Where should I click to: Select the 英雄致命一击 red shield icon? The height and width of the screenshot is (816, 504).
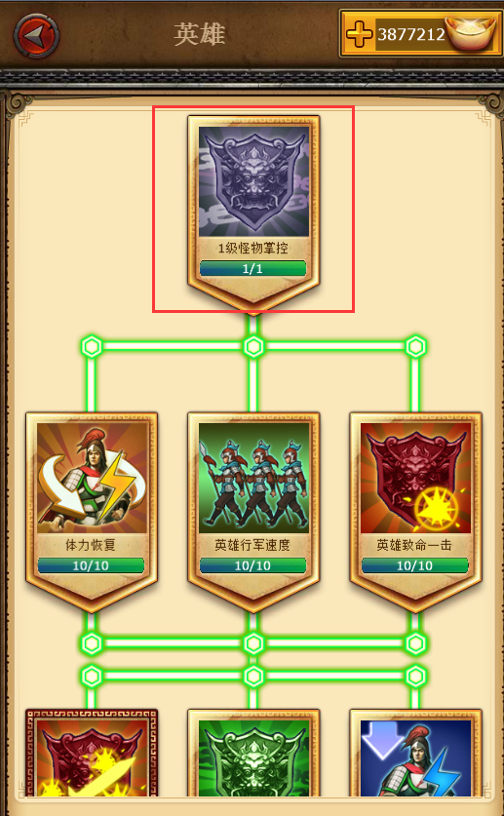[415, 478]
